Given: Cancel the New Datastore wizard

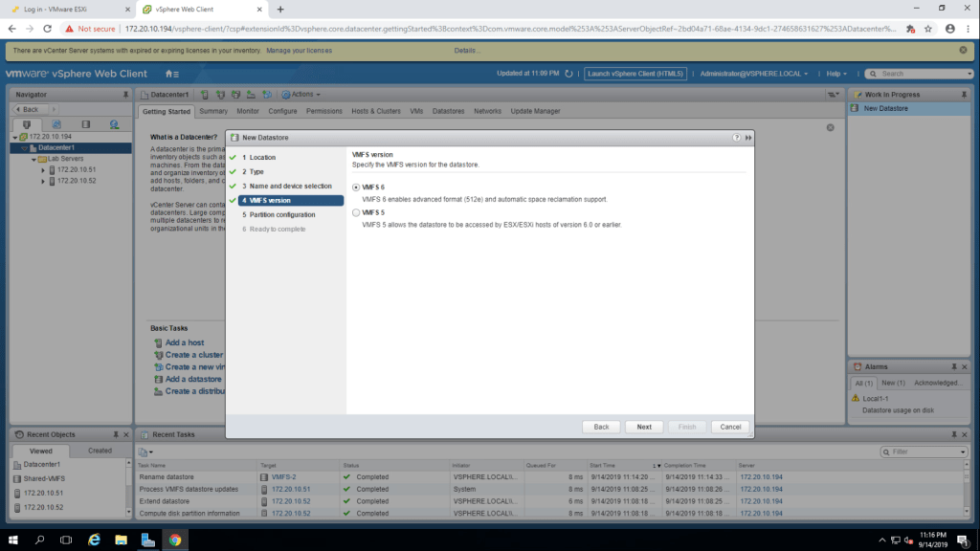Looking at the screenshot, I should [x=730, y=427].
